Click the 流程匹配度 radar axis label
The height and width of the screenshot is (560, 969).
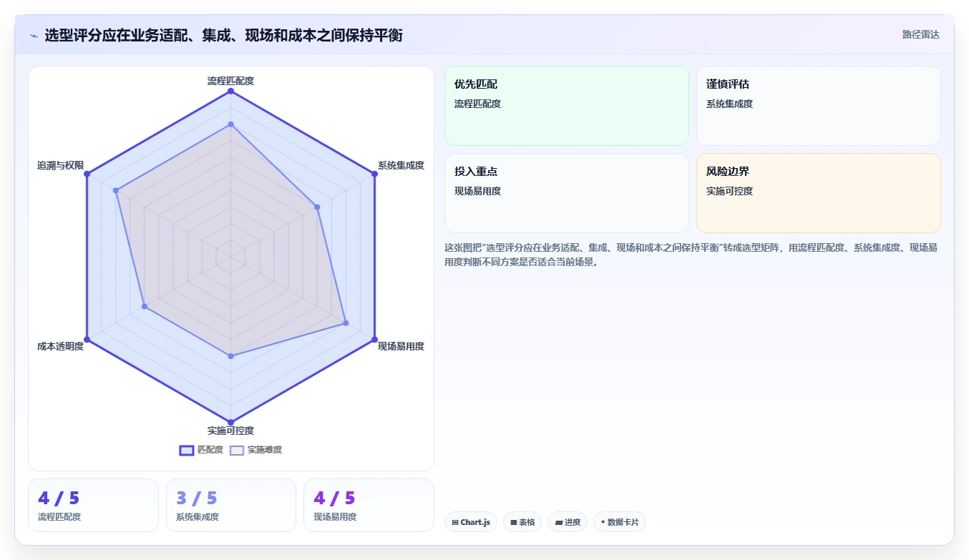(230, 81)
